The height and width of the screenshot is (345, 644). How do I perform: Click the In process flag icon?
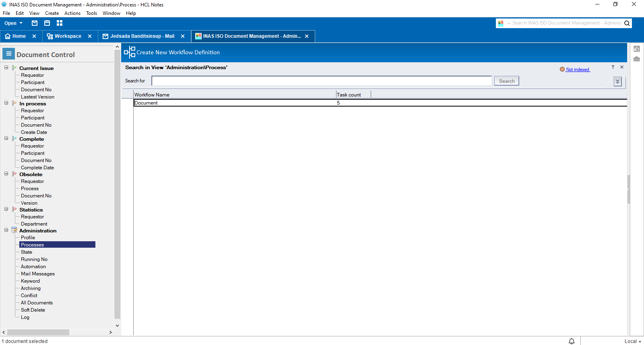[x=14, y=103]
